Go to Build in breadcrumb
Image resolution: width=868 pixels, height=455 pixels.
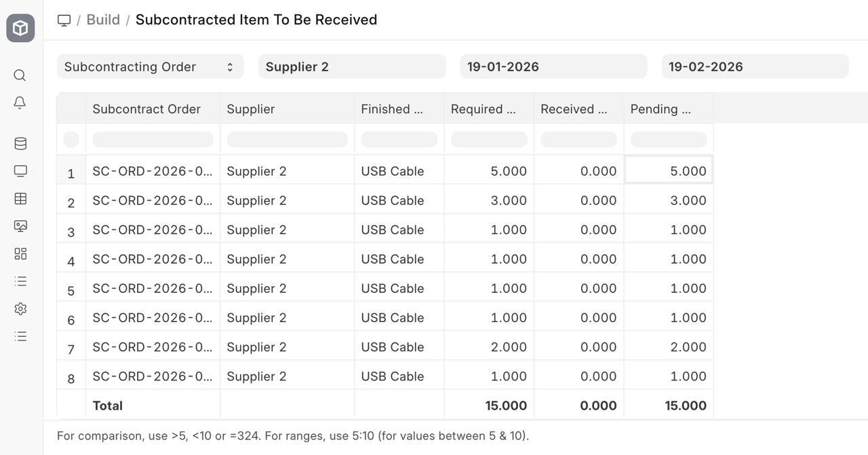click(103, 20)
